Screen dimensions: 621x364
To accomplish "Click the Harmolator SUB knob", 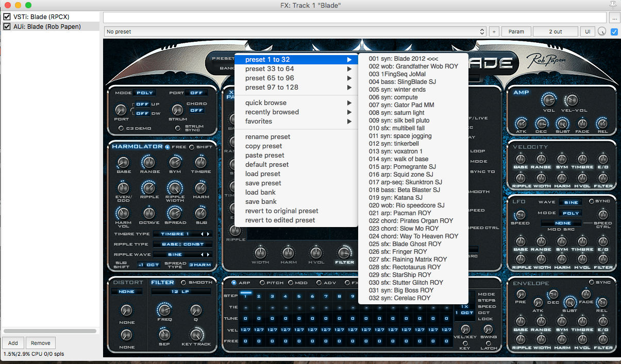I will click(201, 213).
